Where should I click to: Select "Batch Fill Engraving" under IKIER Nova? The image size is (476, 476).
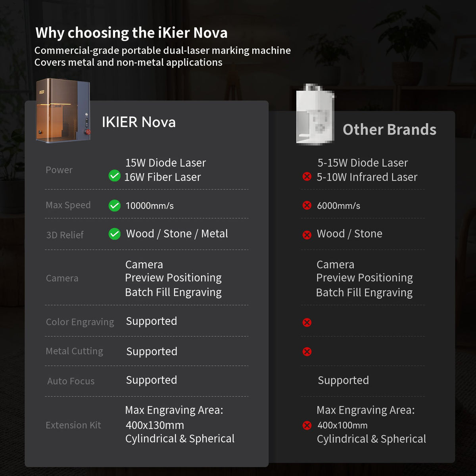click(173, 292)
